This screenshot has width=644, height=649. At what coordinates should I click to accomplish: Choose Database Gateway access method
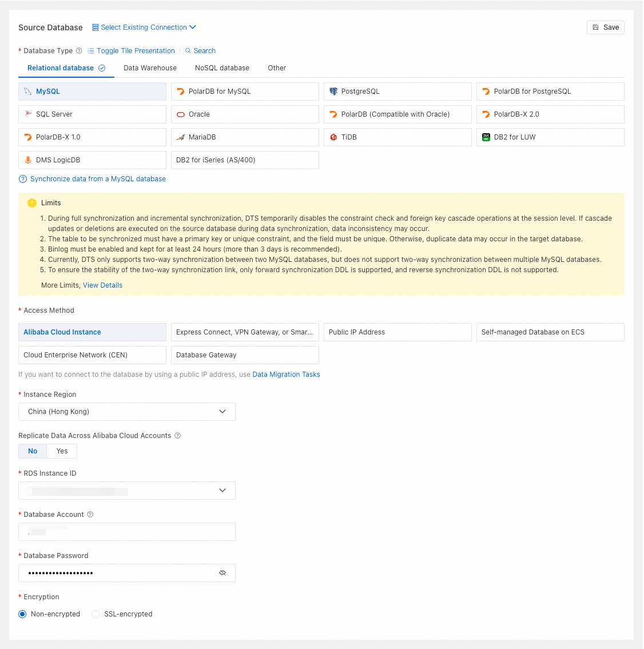245,355
